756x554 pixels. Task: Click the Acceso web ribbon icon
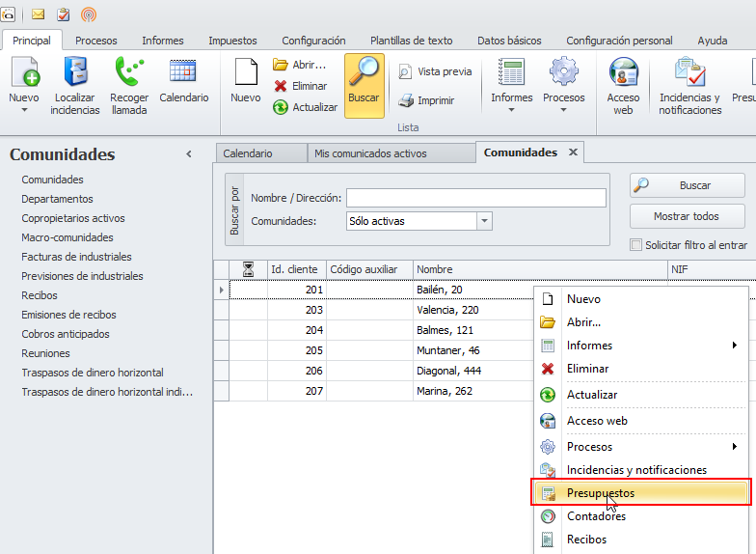(x=623, y=73)
